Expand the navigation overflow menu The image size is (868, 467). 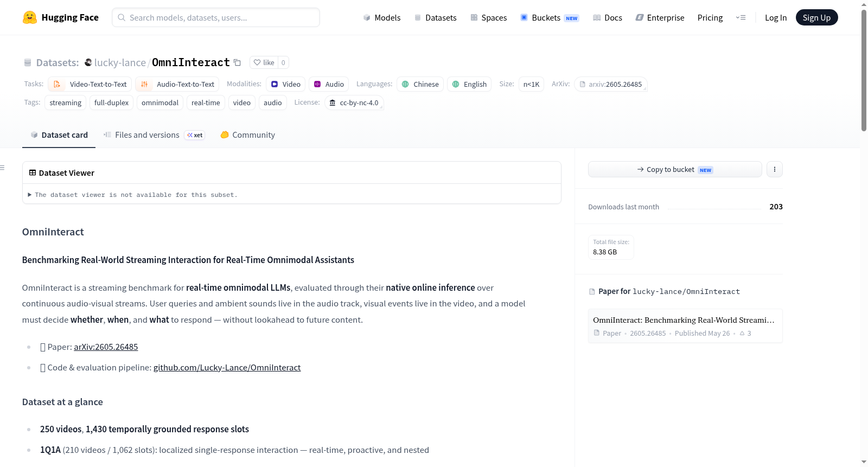[741, 17]
